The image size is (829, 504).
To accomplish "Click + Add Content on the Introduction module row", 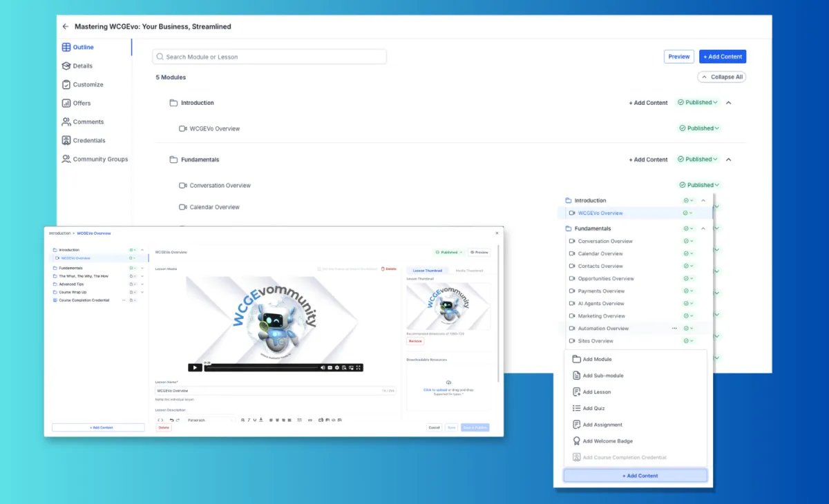I will (x=648, y=103).
